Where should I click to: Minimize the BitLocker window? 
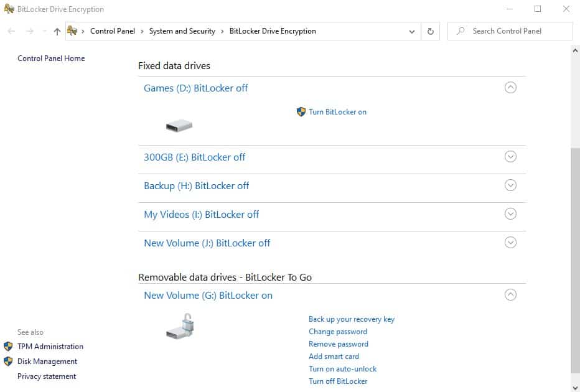coord(510,9)
